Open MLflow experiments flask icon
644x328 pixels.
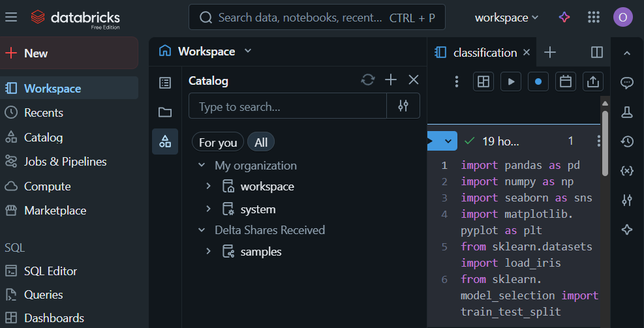627,112
